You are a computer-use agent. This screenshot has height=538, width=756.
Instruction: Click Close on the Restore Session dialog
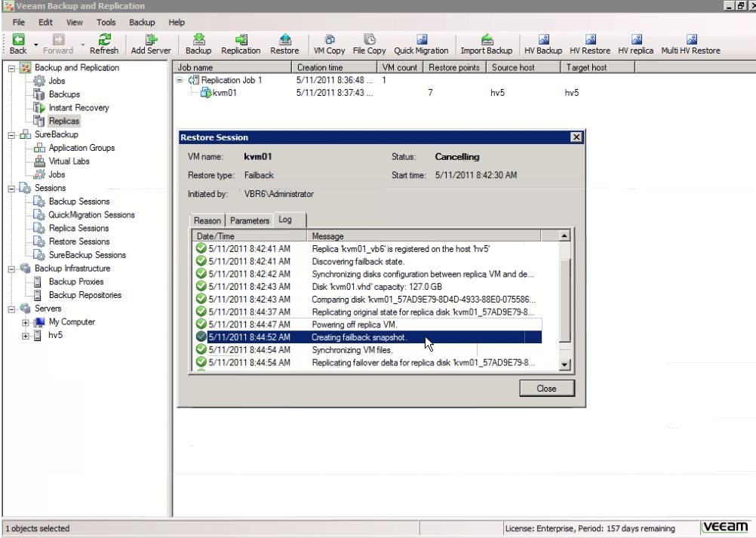(x=546, y=388)
